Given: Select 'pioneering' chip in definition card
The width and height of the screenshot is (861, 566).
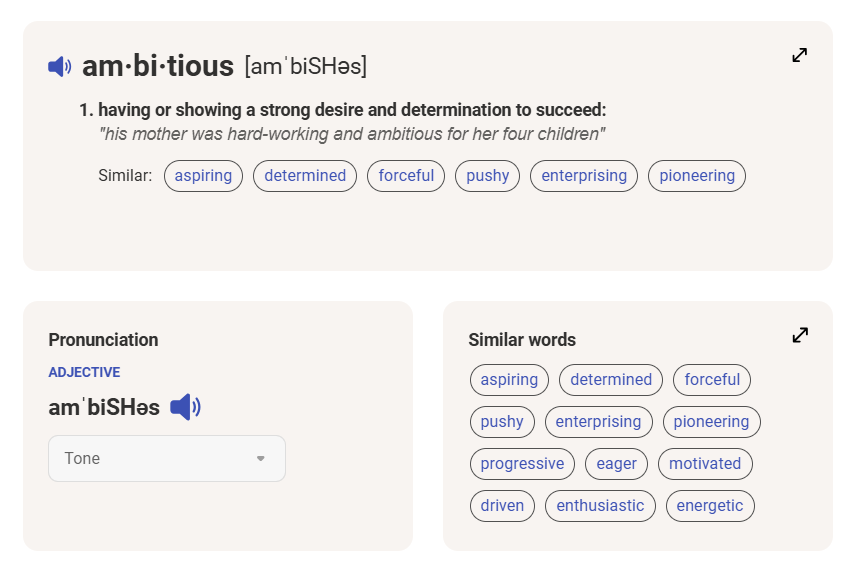Looking at the screenshot, I should coord(697,176).
